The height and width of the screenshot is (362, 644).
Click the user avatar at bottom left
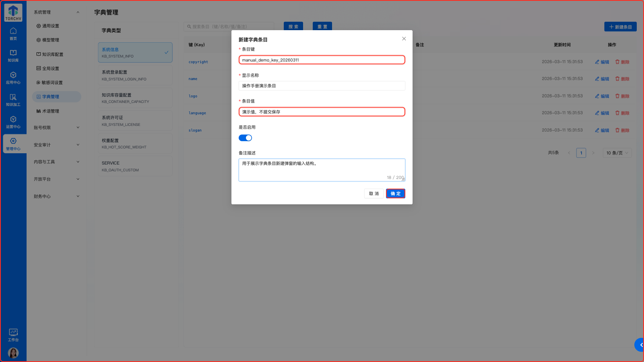(x=13, y=353)
